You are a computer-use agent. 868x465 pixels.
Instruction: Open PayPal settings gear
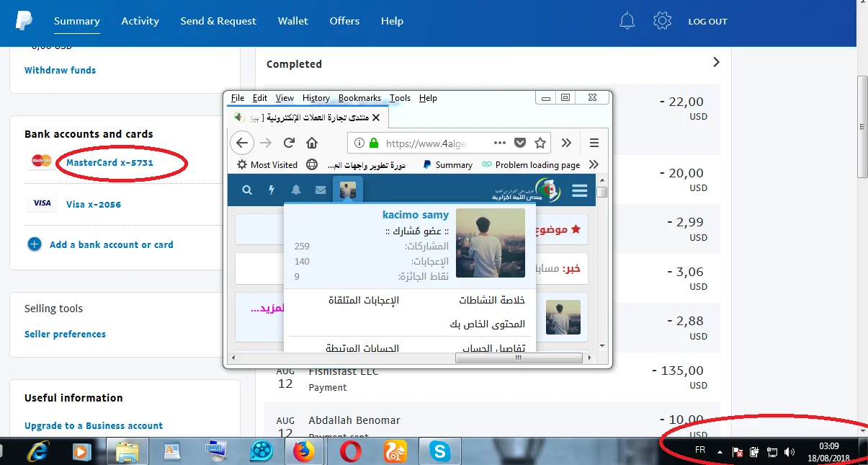[x=662, y=21]
